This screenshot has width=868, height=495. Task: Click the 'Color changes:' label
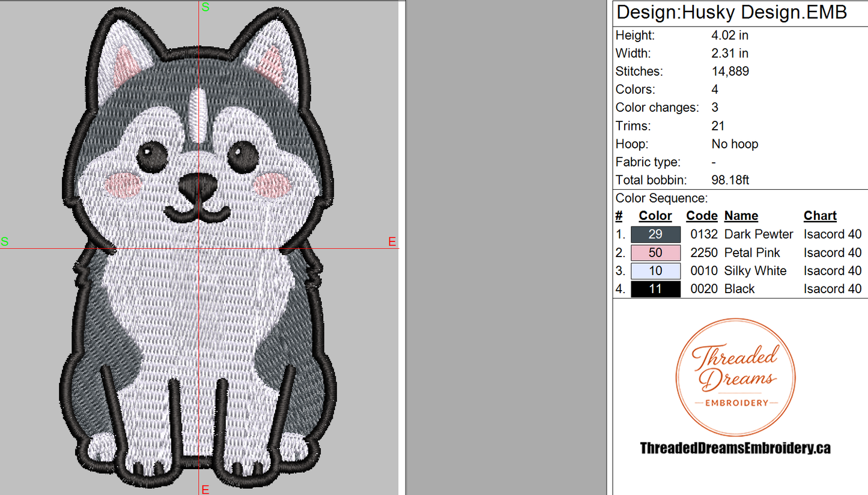[x=657, y=108]
